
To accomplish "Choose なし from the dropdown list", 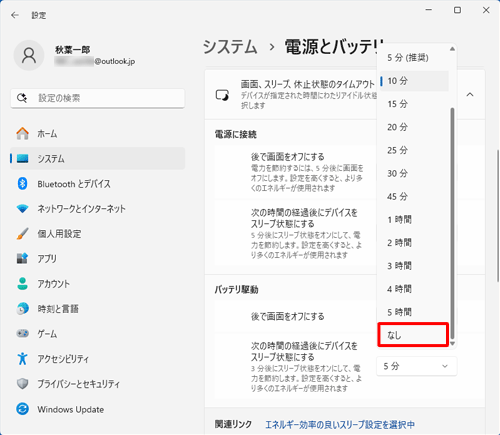I will pyautogui.click(x=413, y=335).
